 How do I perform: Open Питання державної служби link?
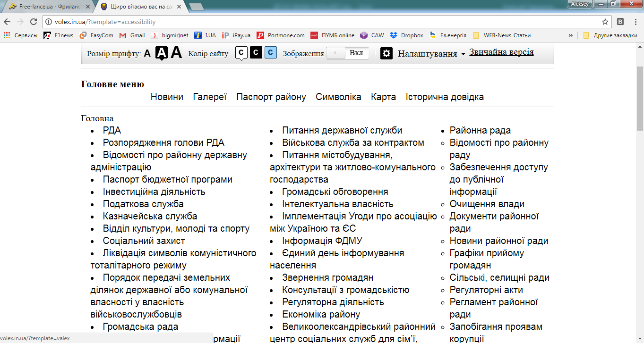342,130
